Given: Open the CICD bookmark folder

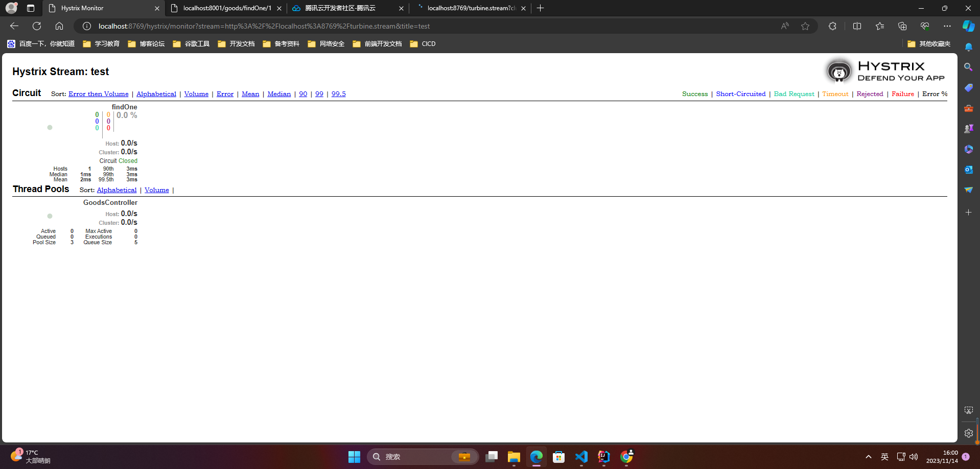Looking at the screenshot, I should (x=423, y=44).
